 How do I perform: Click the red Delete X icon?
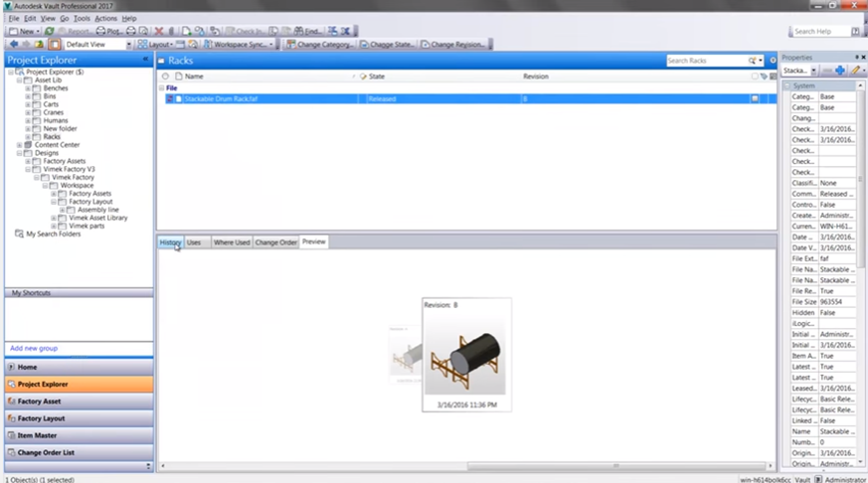tap(159, 31)
